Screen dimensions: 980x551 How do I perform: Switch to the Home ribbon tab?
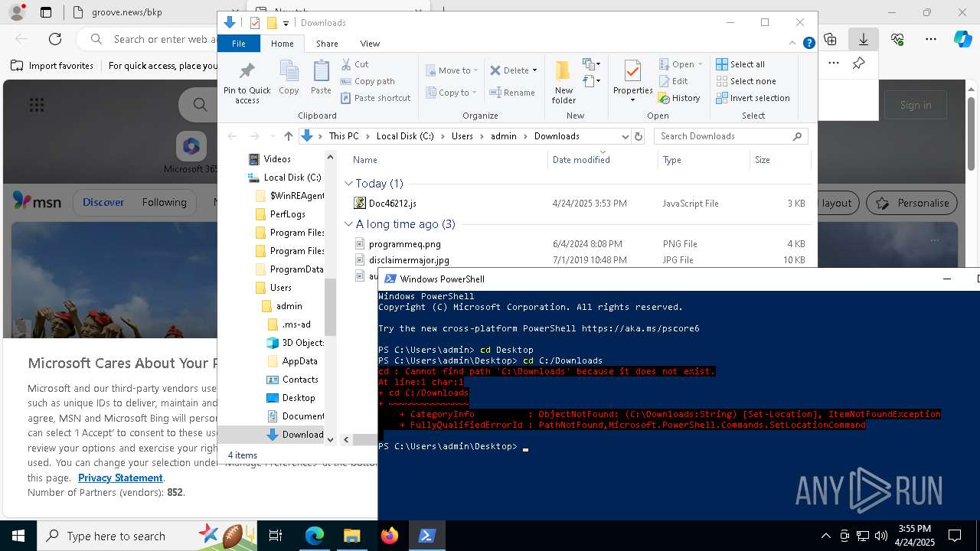click(x=282, y=44)
